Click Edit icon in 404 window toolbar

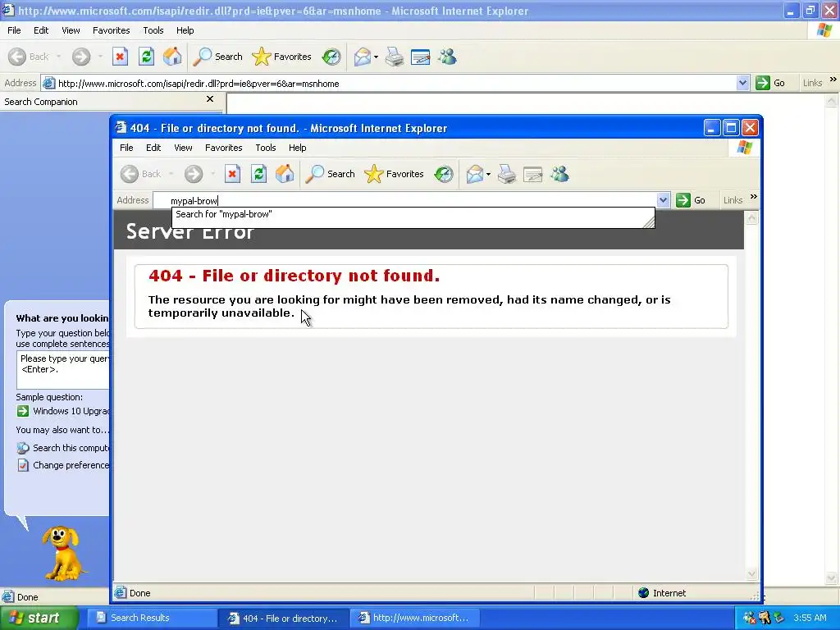[x=532, y=174]
